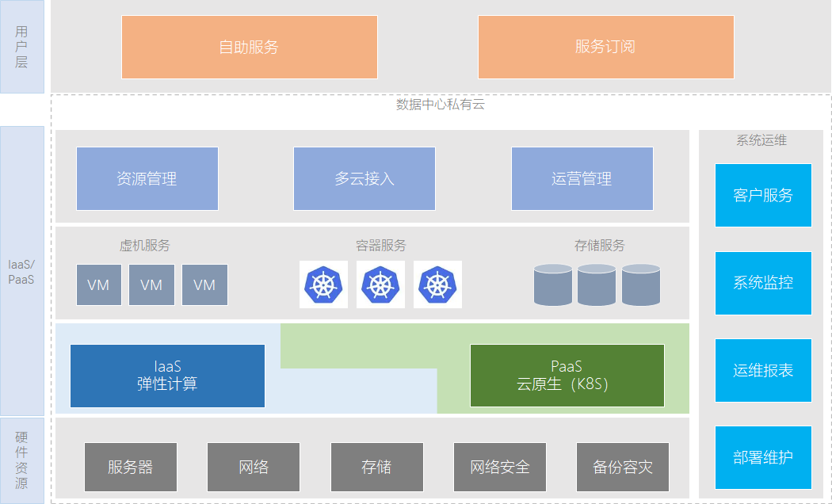Open the 运维报表 box
This screenshot has width=832, height=504.
pyautogui.click(x=763, y=370)
